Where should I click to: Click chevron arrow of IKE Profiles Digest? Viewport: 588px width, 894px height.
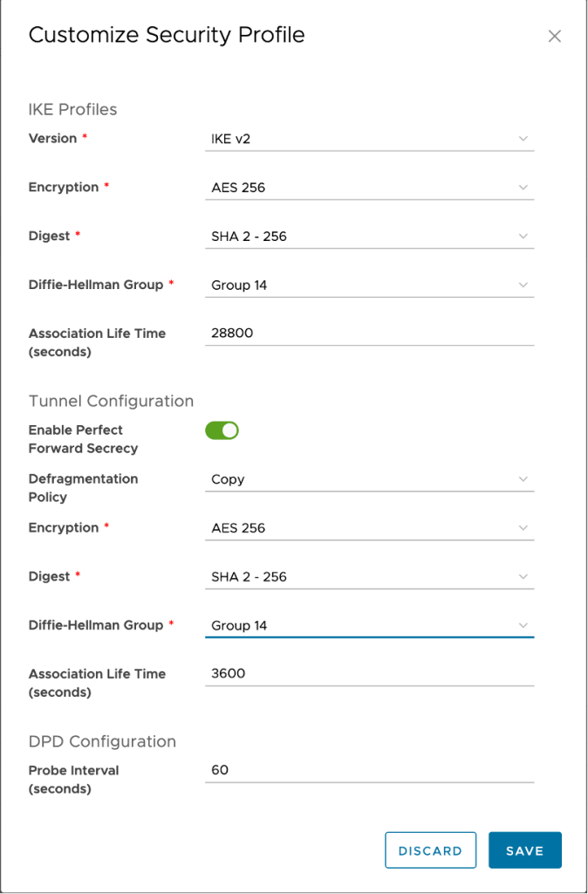523,237
